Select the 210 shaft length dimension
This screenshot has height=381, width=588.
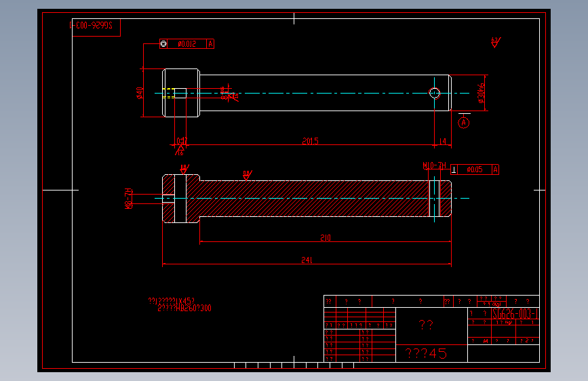pyautogui.click(x=326, y=238)
